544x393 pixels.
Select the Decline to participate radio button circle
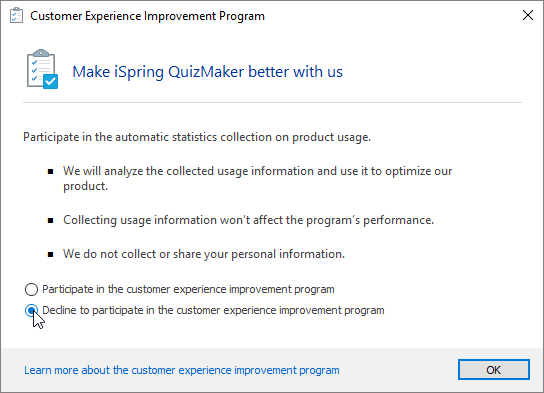31,310
